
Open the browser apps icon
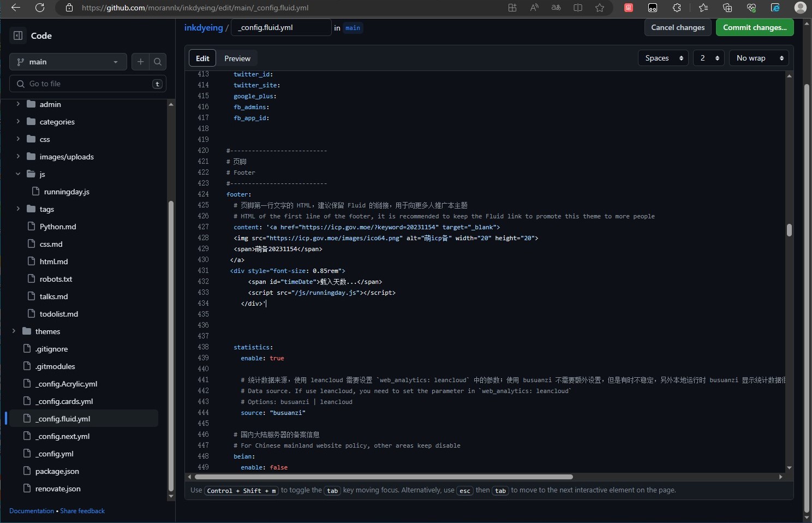click(x=512, y=8)
